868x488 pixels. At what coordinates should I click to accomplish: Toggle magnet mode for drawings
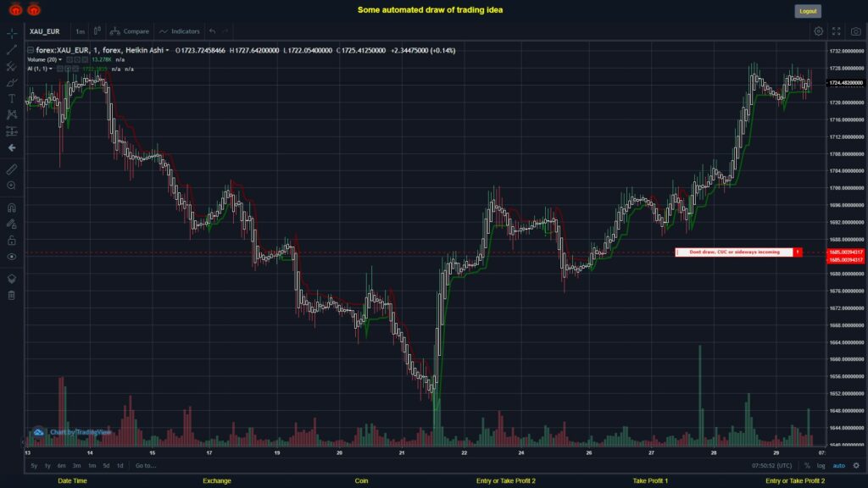pyautogui.click(x=12, y=208)
